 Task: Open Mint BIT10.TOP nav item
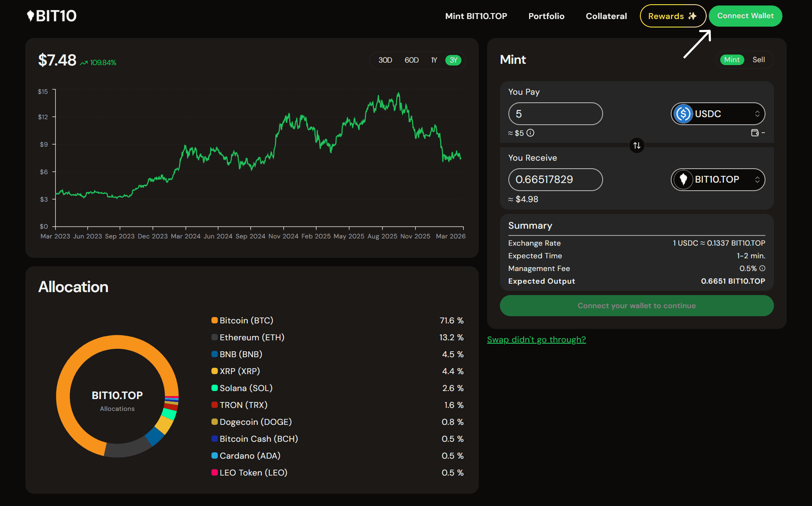[x=476, y=16]
